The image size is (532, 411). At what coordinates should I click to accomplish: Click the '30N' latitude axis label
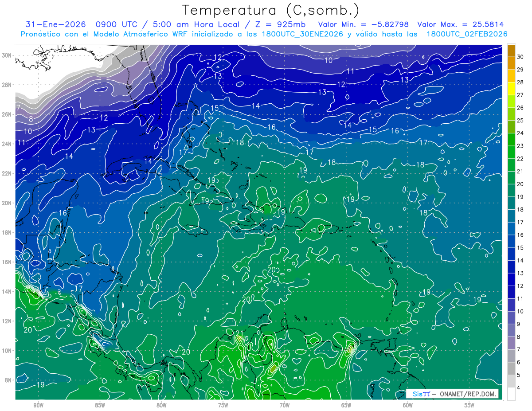point(7,55)
